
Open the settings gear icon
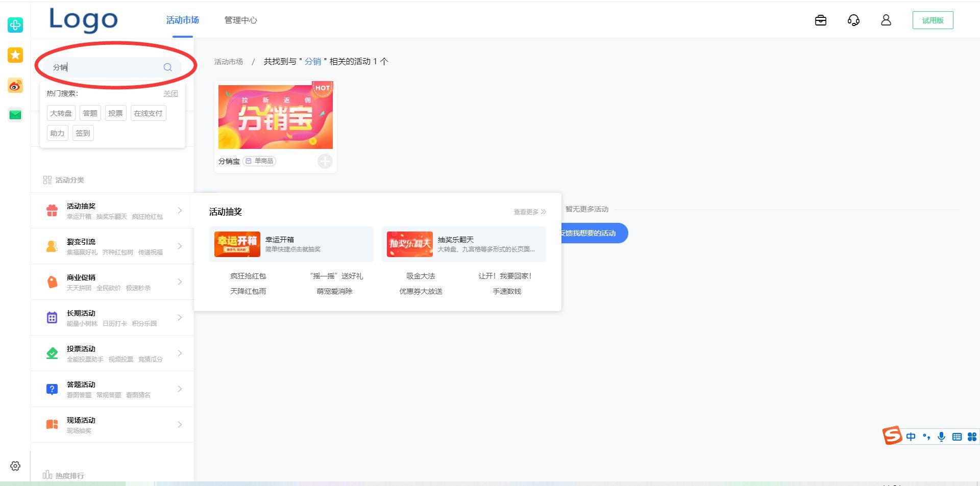coord(15,466)
